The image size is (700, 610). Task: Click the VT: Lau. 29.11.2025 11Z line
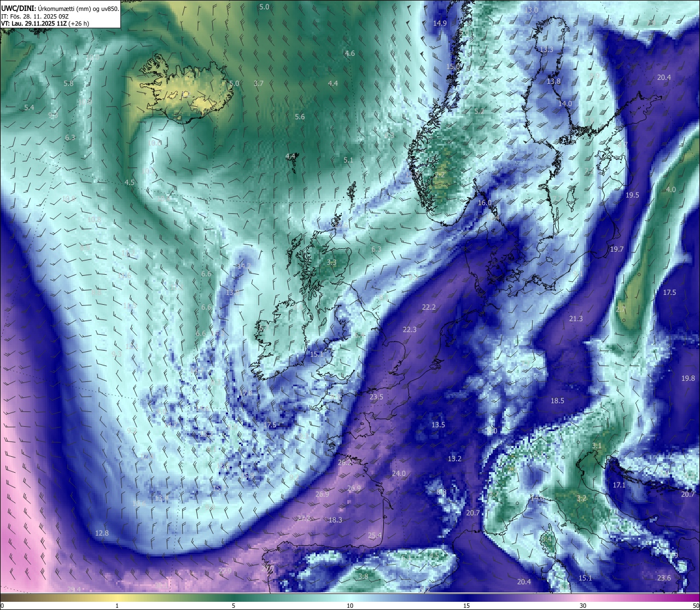click(45, 24)
